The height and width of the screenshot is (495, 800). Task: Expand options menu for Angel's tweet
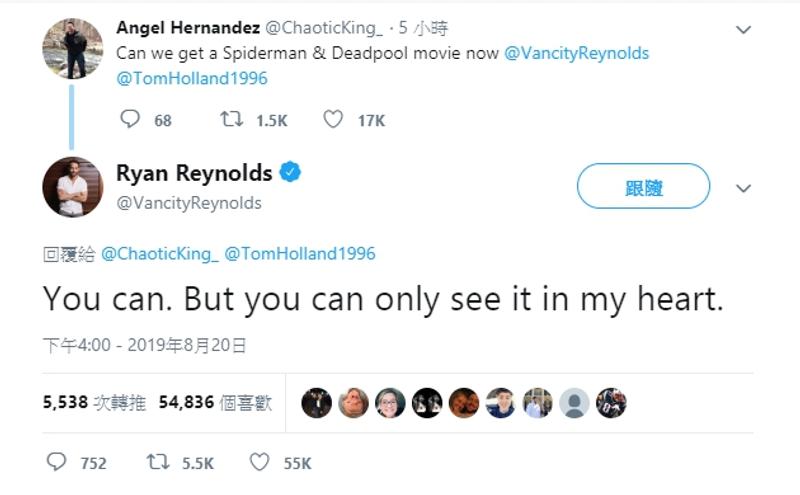coord(743,30)
